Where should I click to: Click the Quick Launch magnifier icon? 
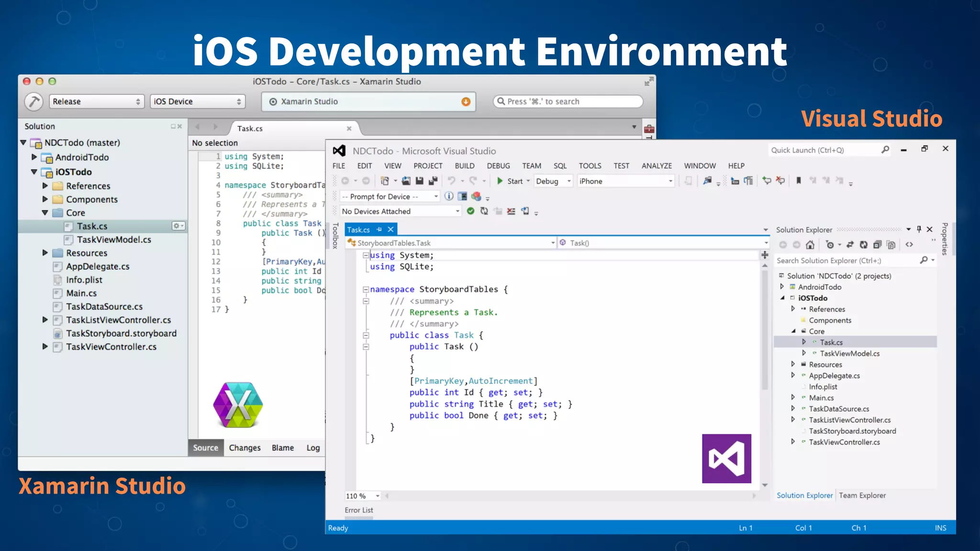pyautogui.click(x=885, y=150)
